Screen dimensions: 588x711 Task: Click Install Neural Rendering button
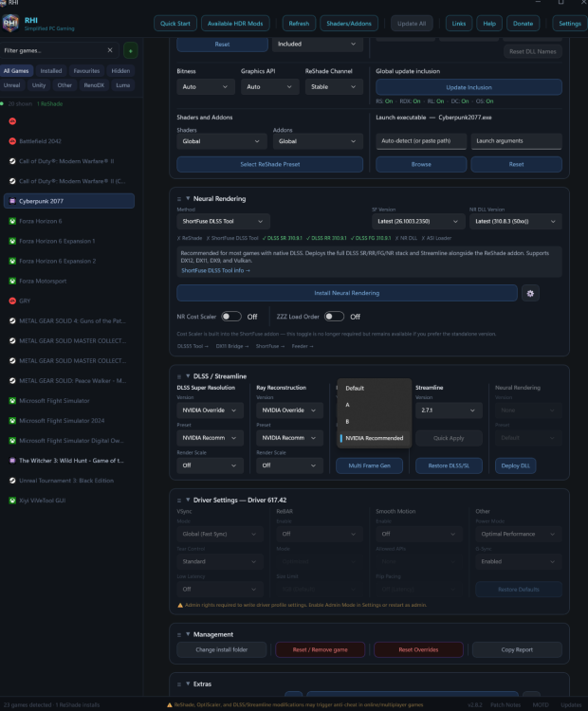pyautogui.click(x=347, y=293)
